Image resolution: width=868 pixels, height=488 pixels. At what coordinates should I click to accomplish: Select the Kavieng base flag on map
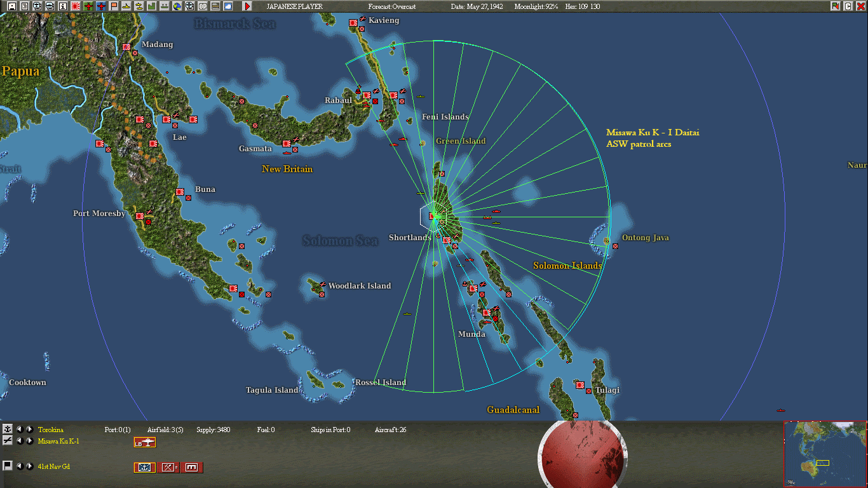[353, 23]
